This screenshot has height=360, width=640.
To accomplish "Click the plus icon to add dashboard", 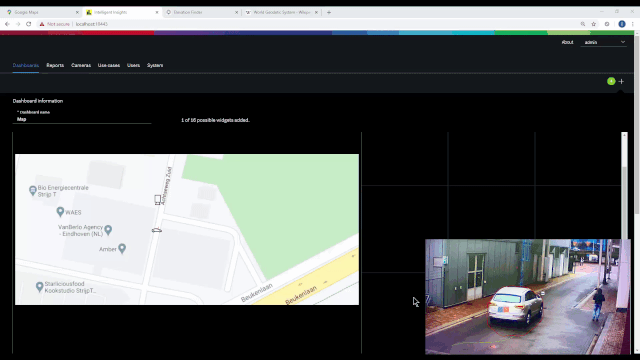I will 621,81.
